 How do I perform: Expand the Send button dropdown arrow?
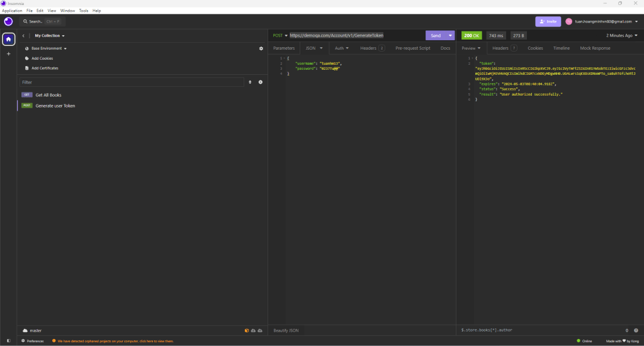[451, 36]
